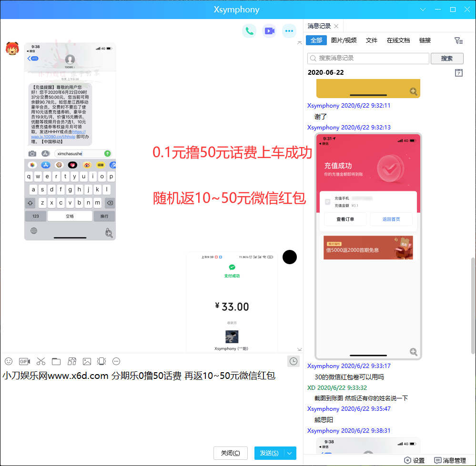Open the yellow image thumbnail in history
The image size is (476, 466).
tap(368, 89)
